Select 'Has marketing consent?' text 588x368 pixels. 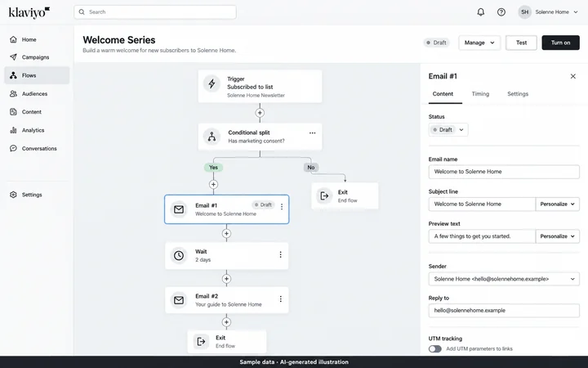[x=256, y=141]
